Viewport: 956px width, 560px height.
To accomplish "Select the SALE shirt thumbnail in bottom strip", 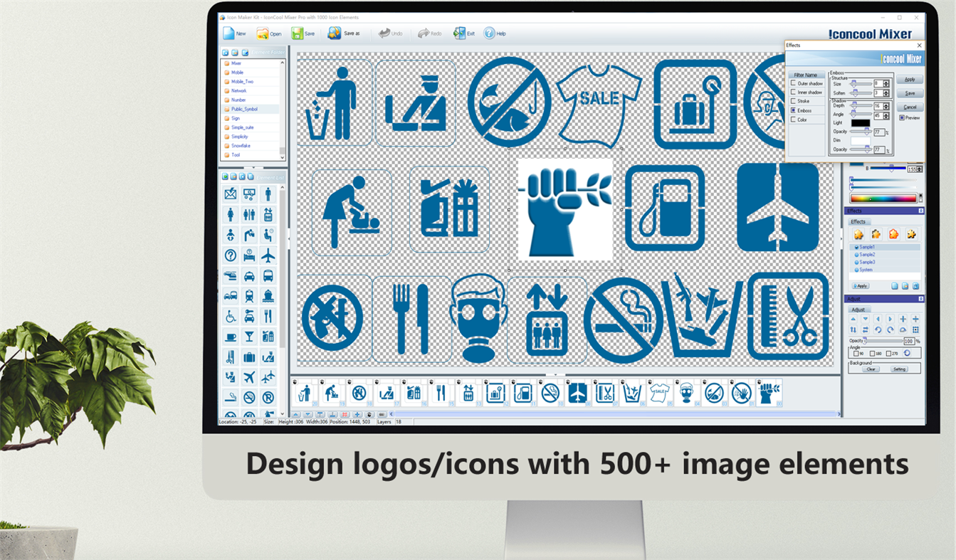I will [x=658, y=393].
